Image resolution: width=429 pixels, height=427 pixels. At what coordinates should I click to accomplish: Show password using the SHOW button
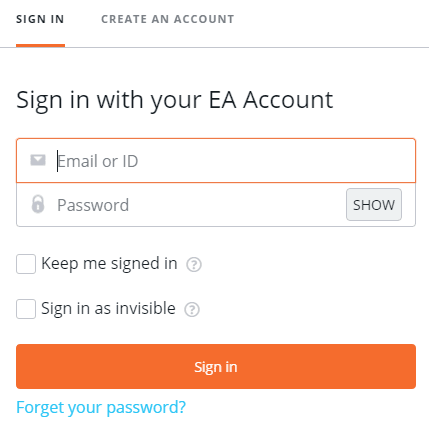coord(374,205)
